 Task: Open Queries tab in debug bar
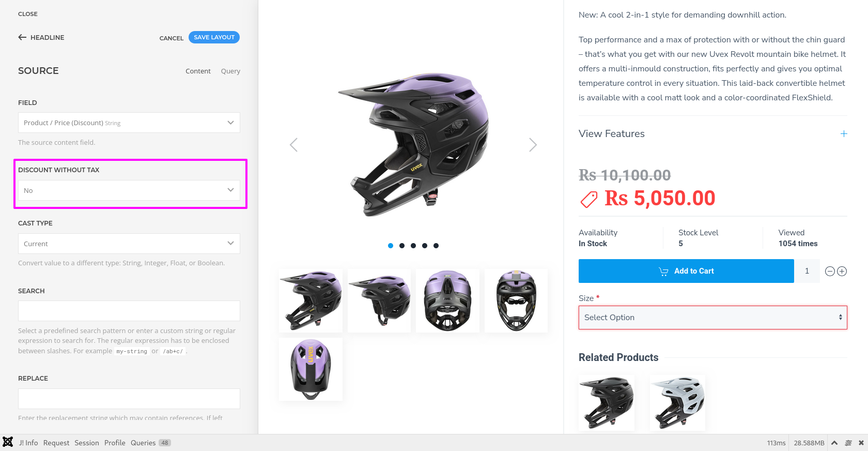coord(143,443)
